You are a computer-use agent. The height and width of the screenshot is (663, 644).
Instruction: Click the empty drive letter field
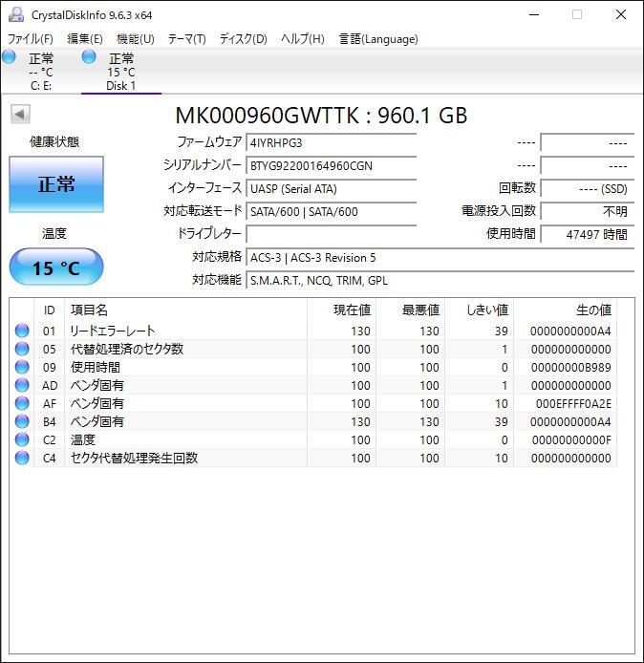[332, 234]
